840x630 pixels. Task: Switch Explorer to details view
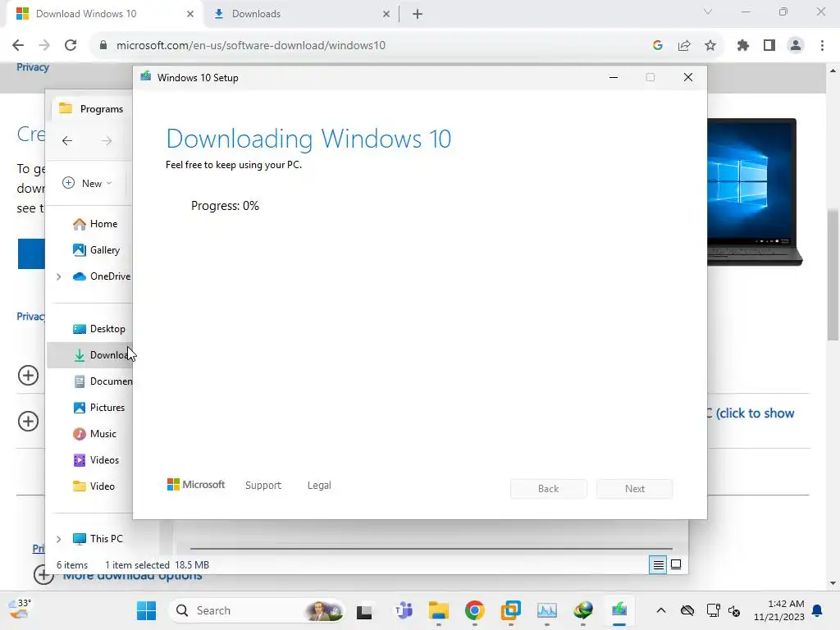[658, 564]
